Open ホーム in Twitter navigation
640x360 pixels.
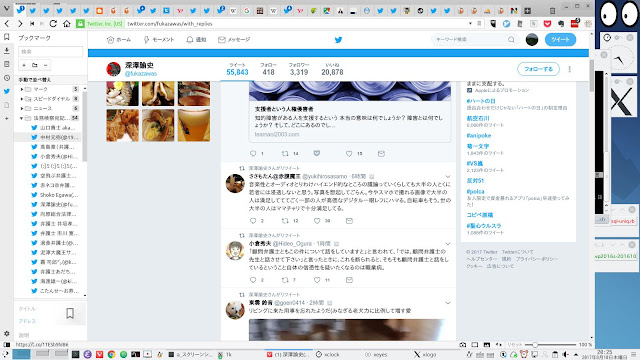119,40
